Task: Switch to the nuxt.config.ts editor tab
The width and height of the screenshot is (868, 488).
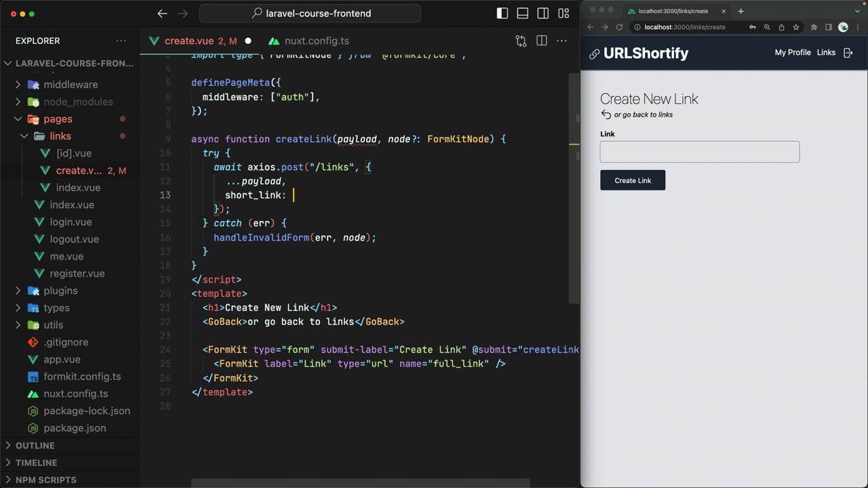Action: point(309,41)
